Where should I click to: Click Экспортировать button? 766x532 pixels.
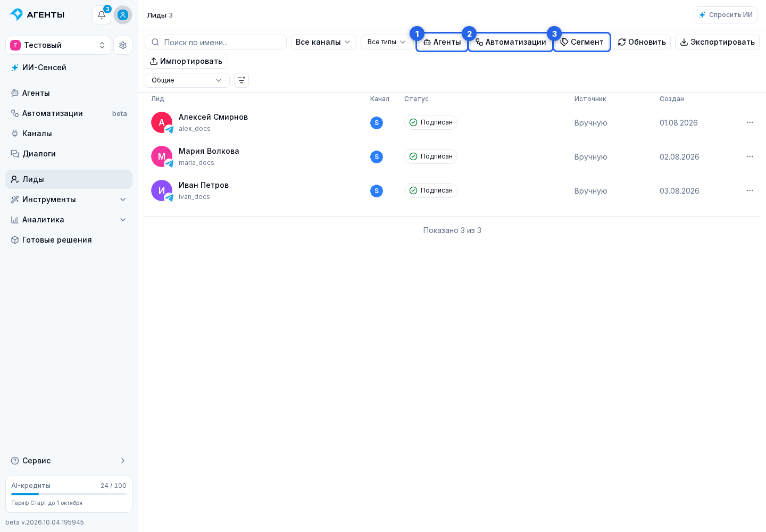(717, 42)
